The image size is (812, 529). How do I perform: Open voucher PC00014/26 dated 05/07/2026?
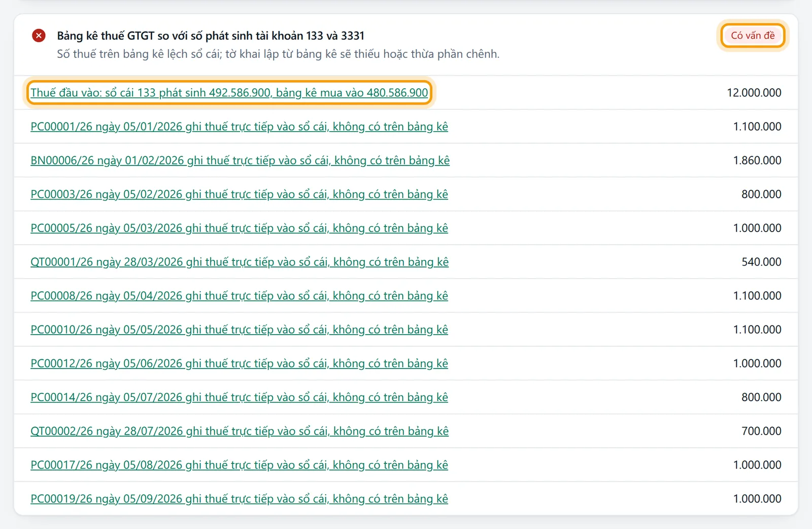pos(239,397)
